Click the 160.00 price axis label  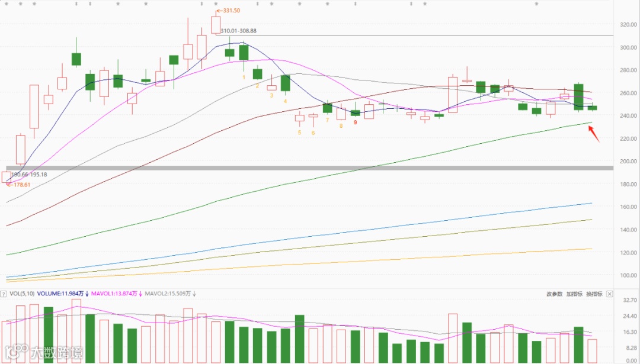[x=629, y=207]
